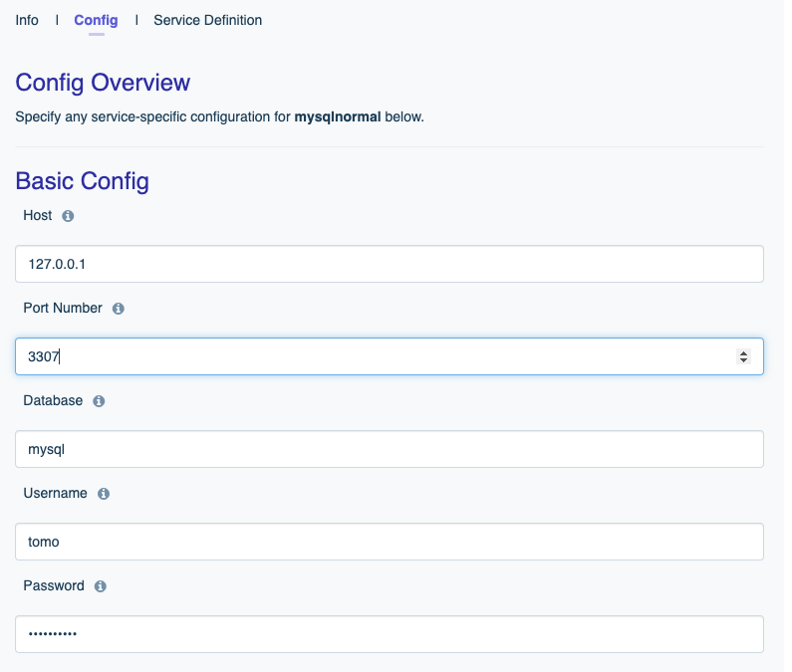
Task: Click the Database field containing mysql
Action: pos(389,449)
